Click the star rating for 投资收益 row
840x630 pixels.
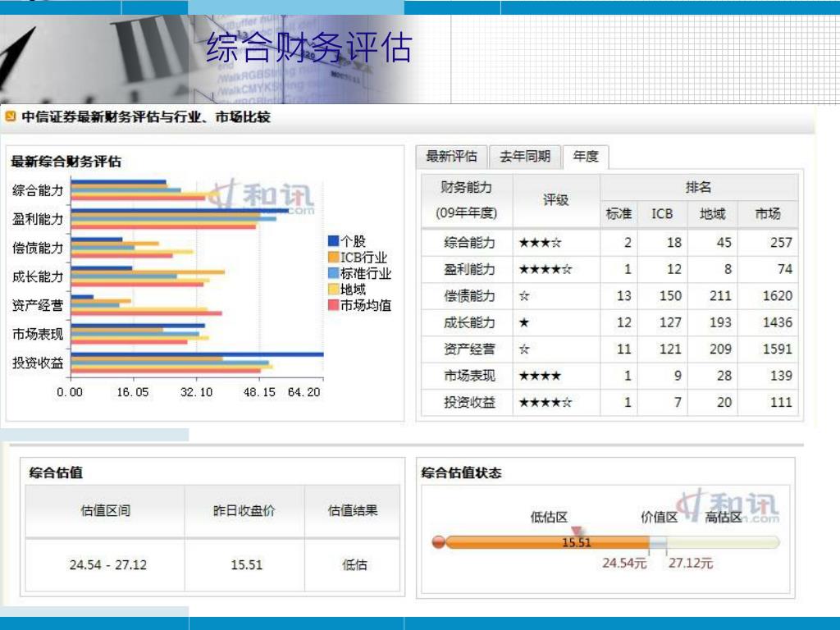[x=546, y=402]
